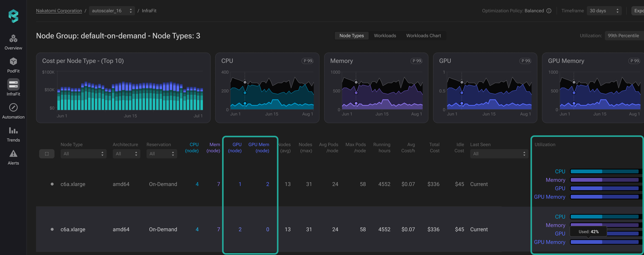Viewport: 644px width, 255px height.
Task: Sort by the Running hours column header
Action: point(382,147)
